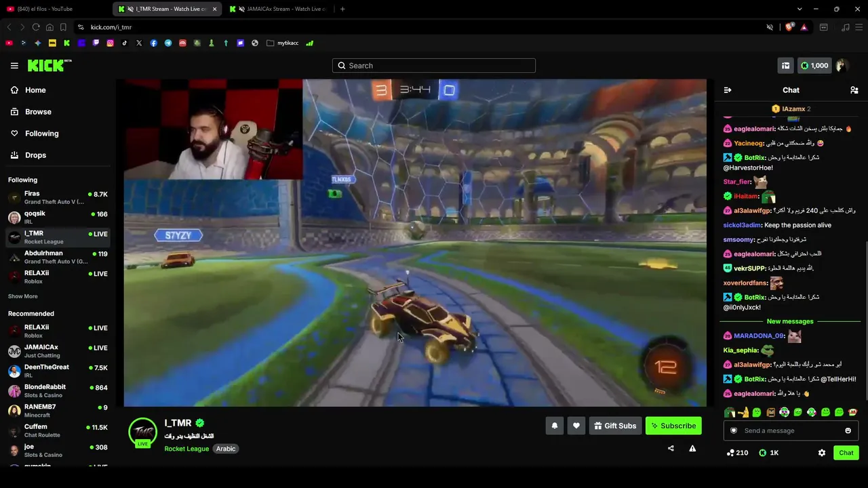Open DeenTheGreat in Recommended channels

[x=57, y=371]
